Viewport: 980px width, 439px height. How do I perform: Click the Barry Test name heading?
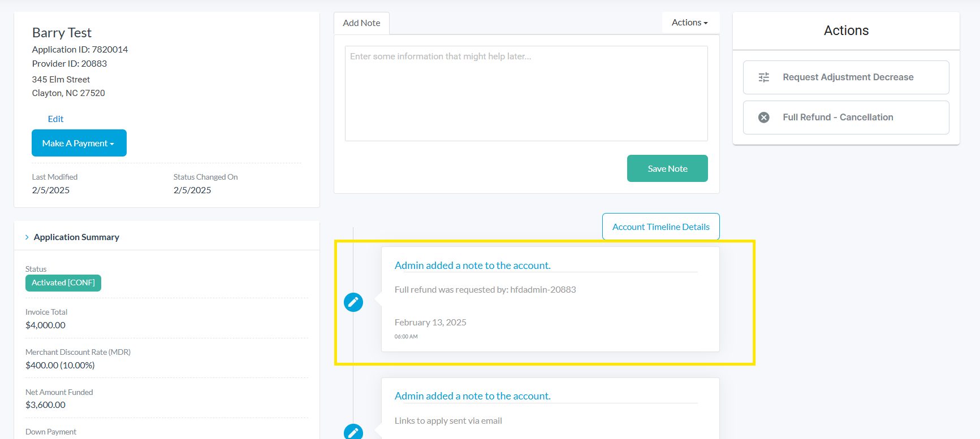point(62,33)
